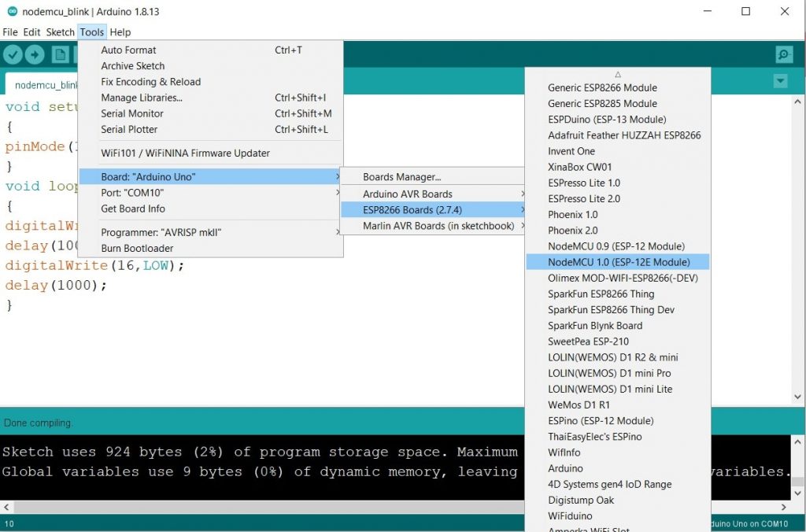Screen dimensions: 806x532
Task: Select Auto Format in the Tools menu
Action: [210, 50]
